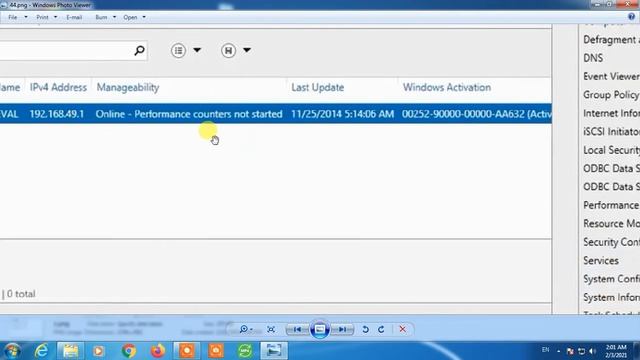Open the System Information entry in the Tools list
640x360 pixels.
pyautogui.click(x=611, y=297)
